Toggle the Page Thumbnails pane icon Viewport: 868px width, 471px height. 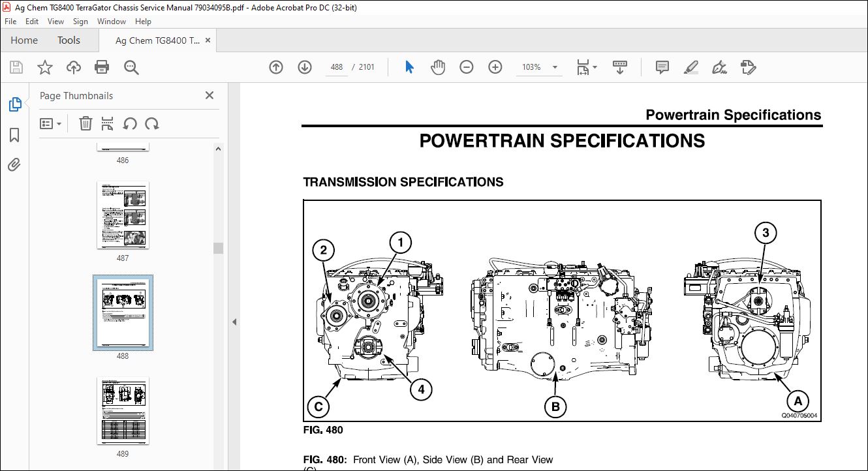[14, 104]
